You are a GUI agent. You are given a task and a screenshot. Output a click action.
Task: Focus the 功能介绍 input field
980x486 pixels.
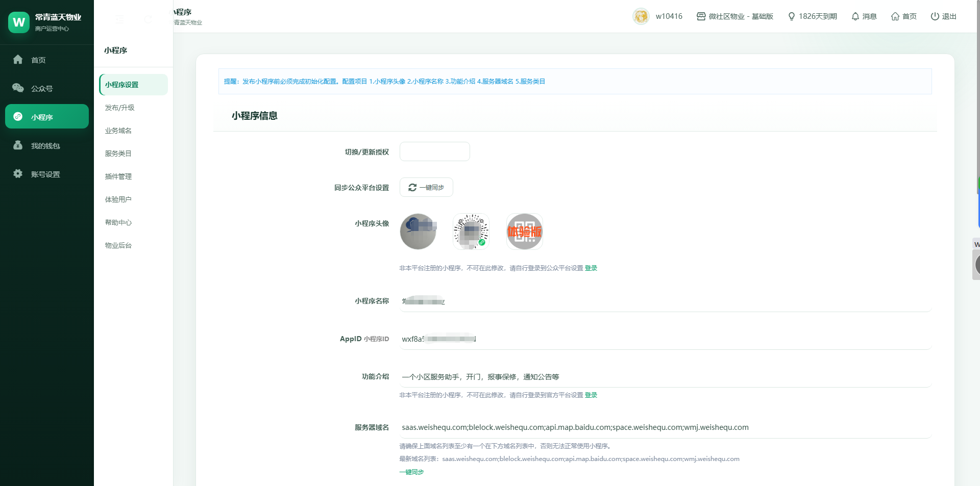[666, 377]
